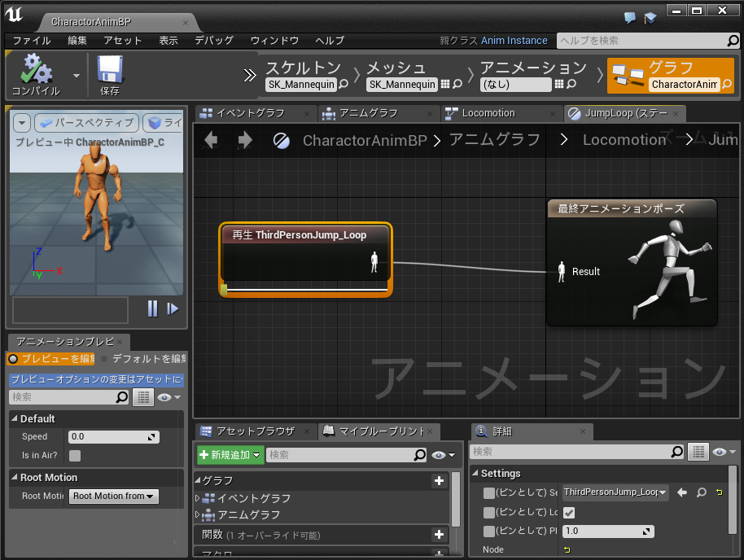Open the Asset menu
744x560 pixels.
[122, 41]
